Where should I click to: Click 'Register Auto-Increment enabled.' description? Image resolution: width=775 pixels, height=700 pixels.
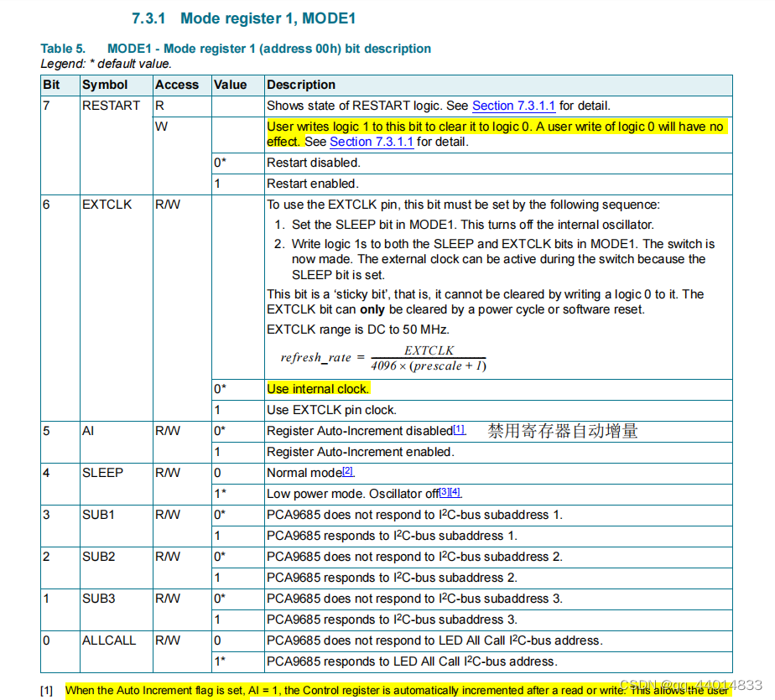[361, 452]
